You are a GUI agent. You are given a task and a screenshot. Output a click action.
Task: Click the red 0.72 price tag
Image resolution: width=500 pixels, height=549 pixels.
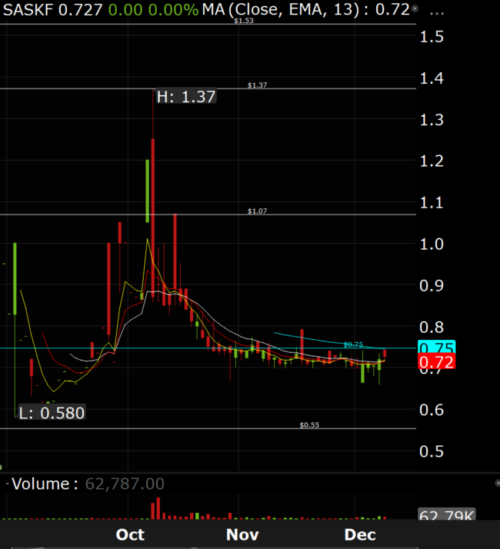pos(437,361)
